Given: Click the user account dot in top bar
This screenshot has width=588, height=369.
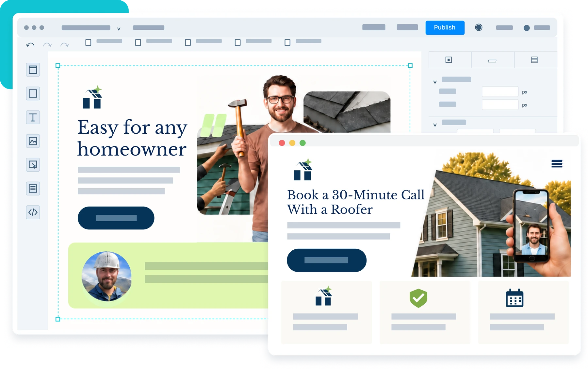Looking at the screenshot, I should [x=527, y=28].
